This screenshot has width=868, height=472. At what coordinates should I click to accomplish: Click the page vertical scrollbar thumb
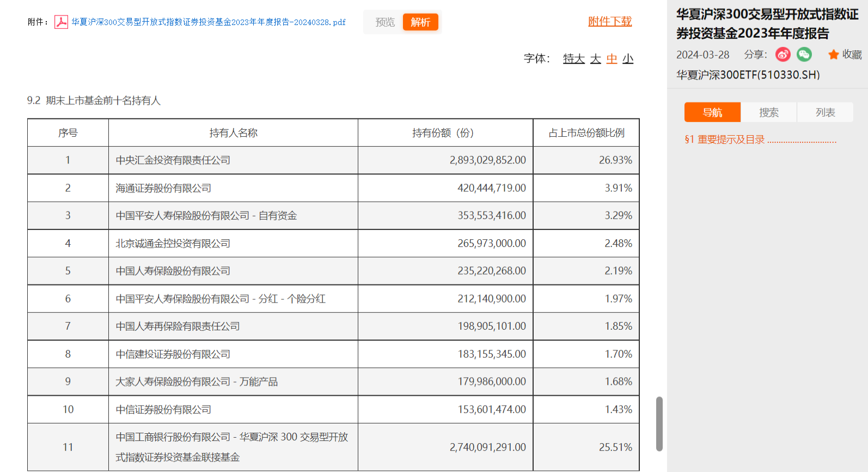click(x=659, y=423)
